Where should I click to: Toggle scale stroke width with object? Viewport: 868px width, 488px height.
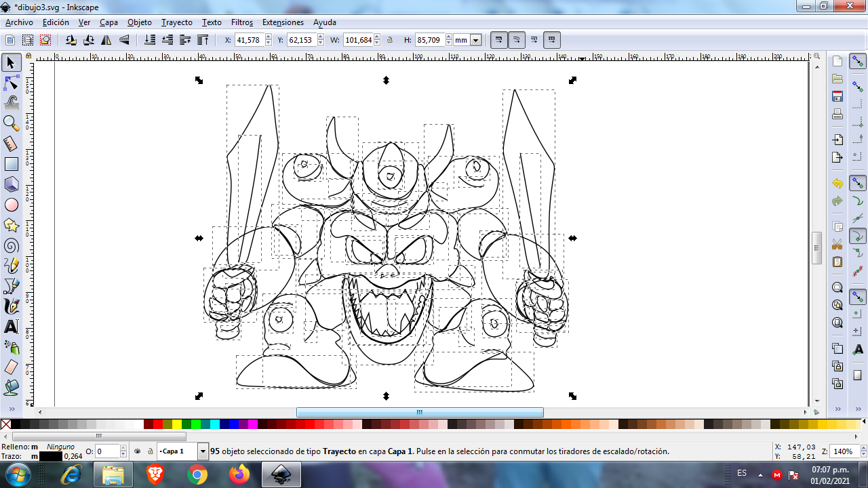pos(499,40)
